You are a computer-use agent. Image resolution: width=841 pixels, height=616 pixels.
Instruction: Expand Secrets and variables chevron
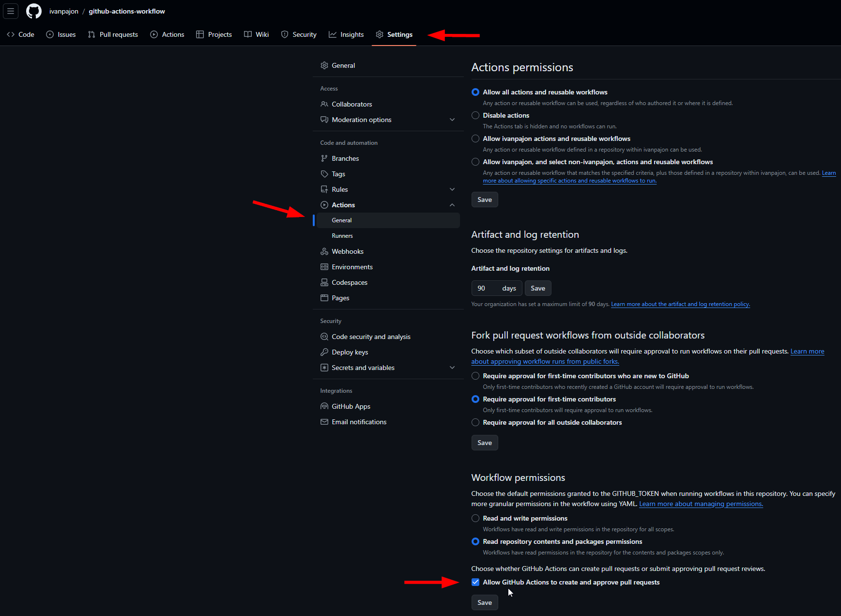452,368
